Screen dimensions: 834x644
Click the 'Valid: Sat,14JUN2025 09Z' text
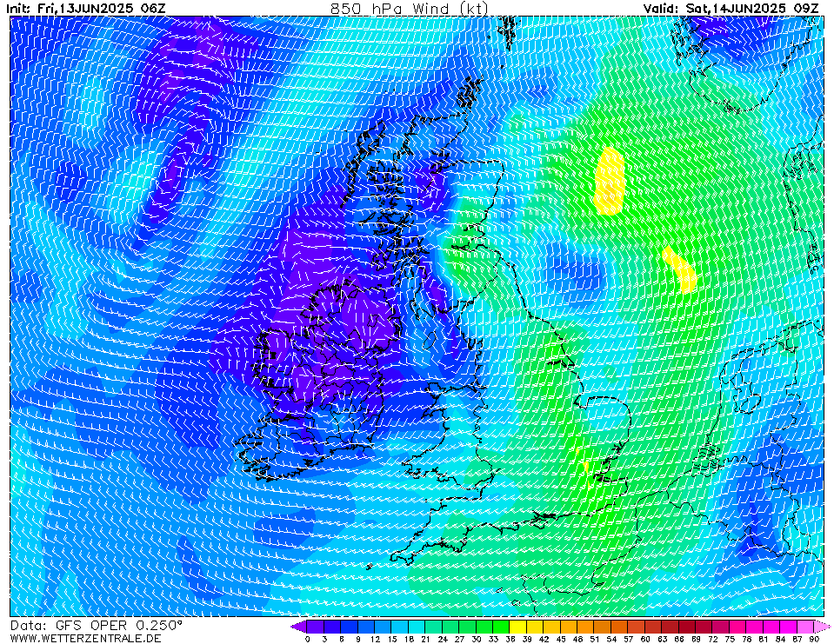click(x=731, y=8)
